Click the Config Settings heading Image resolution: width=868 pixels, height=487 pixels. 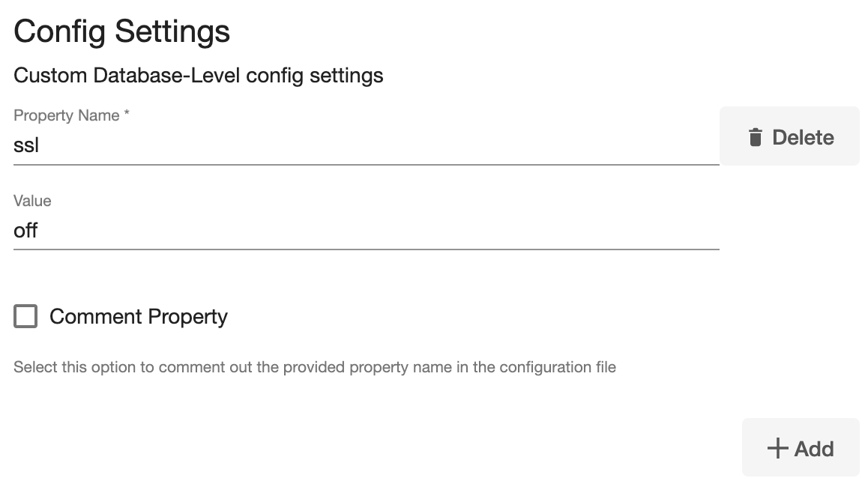tap(121, 31)
